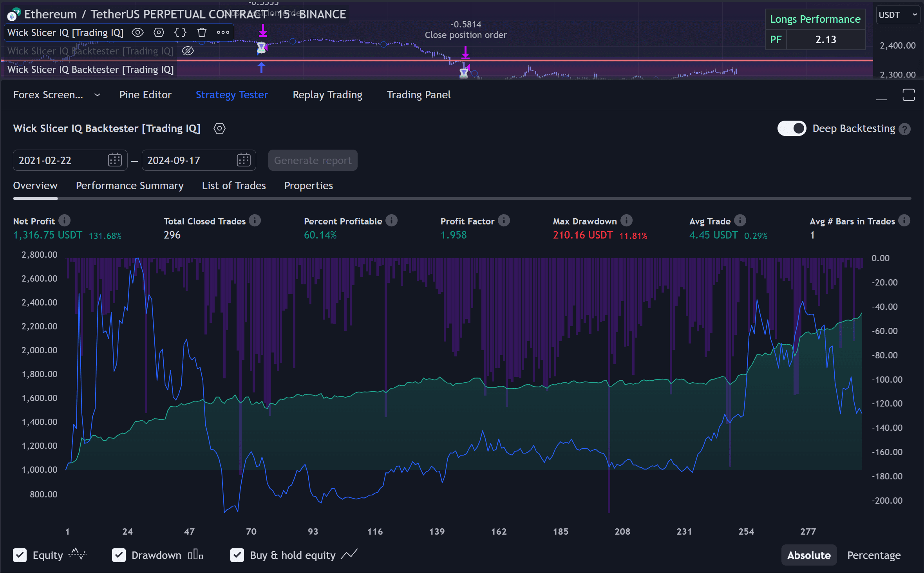The width and height of the screenshot is (924, 573).
Task: Expand the Forex Screener dropdown arrow
Action: click(98, 95)
